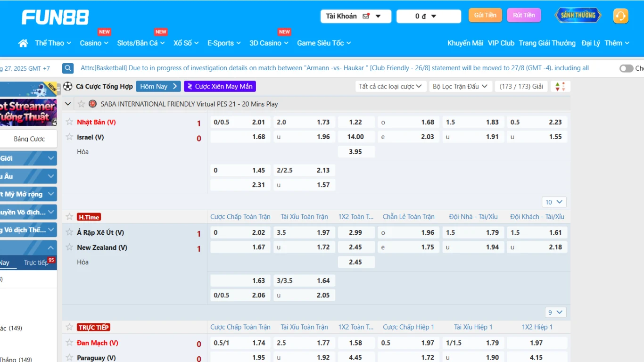
Task: Click the sort arrows icon near league count
Action: pyautogui.click(x=560, y=87)
